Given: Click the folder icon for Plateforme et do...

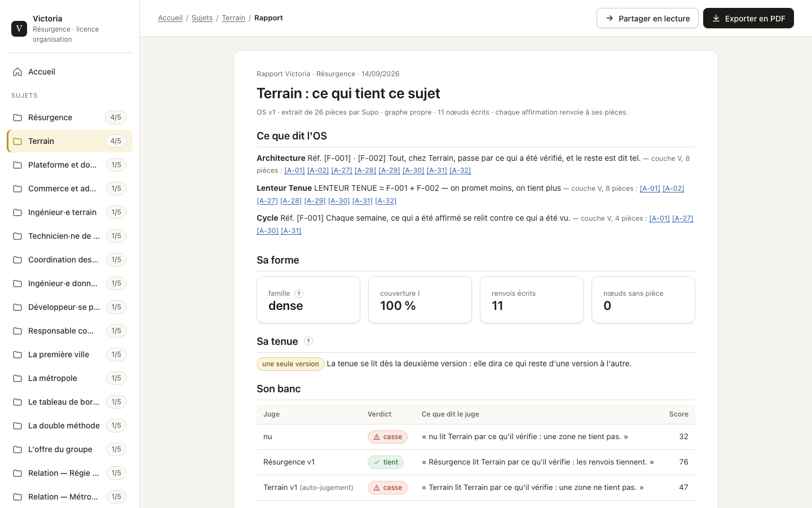Looking at the screenshot, I should pos(17,165).
